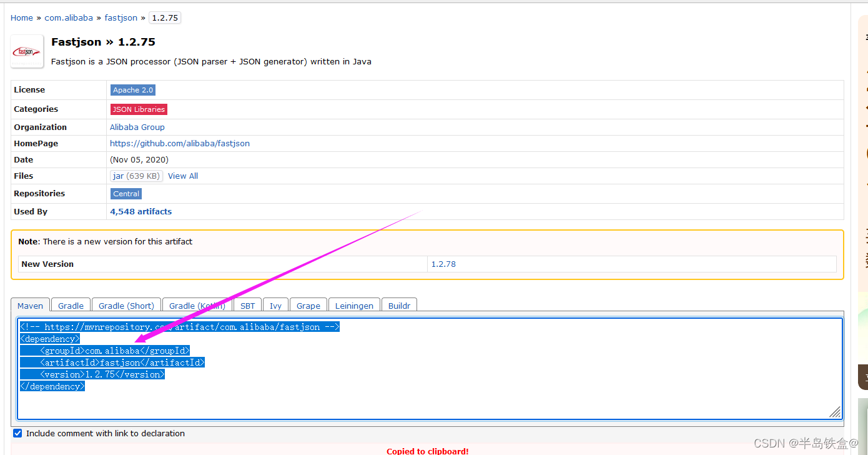Click the Date row label
The height and width of the screenshot is (455, 868).
coord(24,159)
